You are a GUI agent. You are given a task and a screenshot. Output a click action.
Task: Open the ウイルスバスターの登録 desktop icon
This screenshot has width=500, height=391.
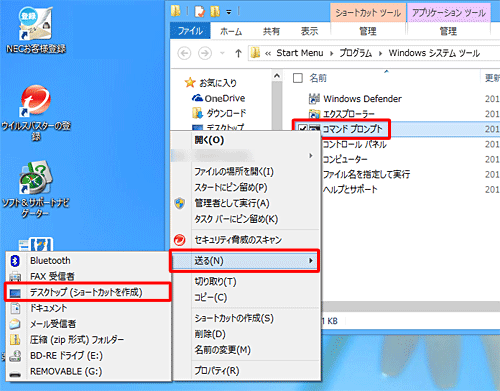coord(36,113)
